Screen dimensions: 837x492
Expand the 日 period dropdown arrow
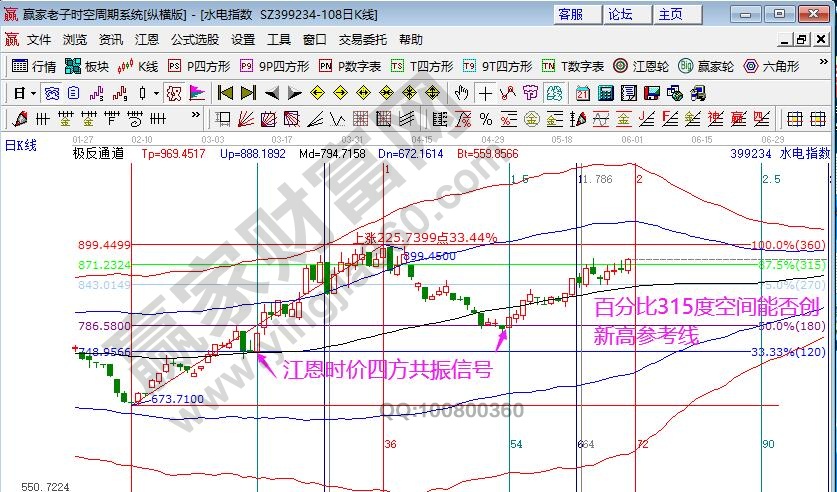pos(33,93)
